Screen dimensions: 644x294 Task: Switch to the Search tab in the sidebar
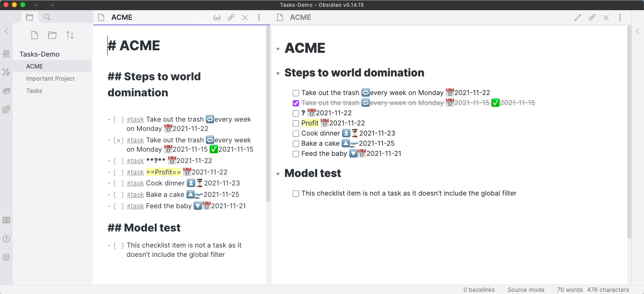46,17
